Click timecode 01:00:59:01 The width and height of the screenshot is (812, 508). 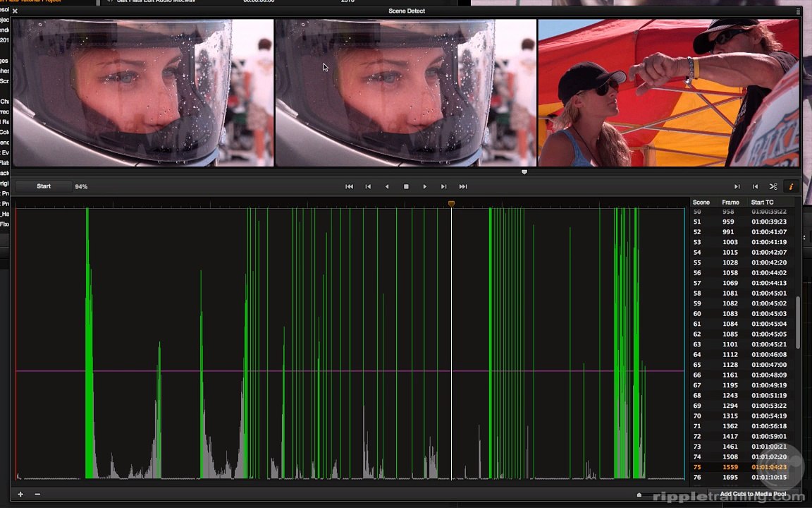[769, 437]
